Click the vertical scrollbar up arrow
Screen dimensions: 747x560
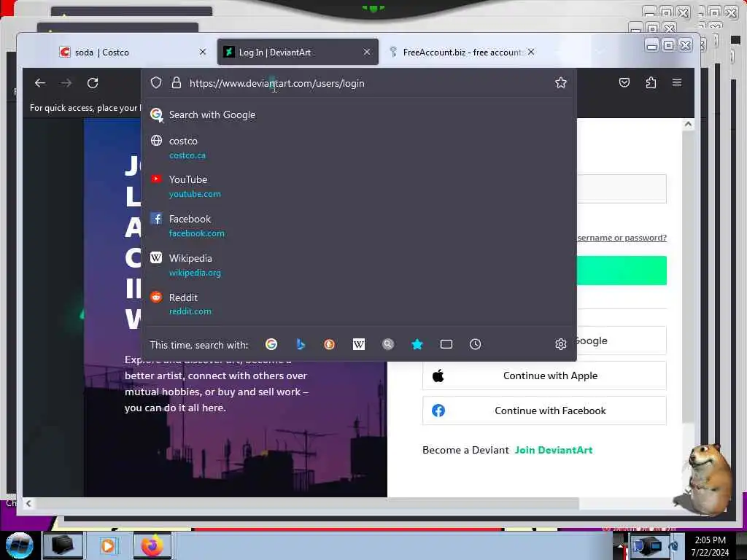point(687,124)
